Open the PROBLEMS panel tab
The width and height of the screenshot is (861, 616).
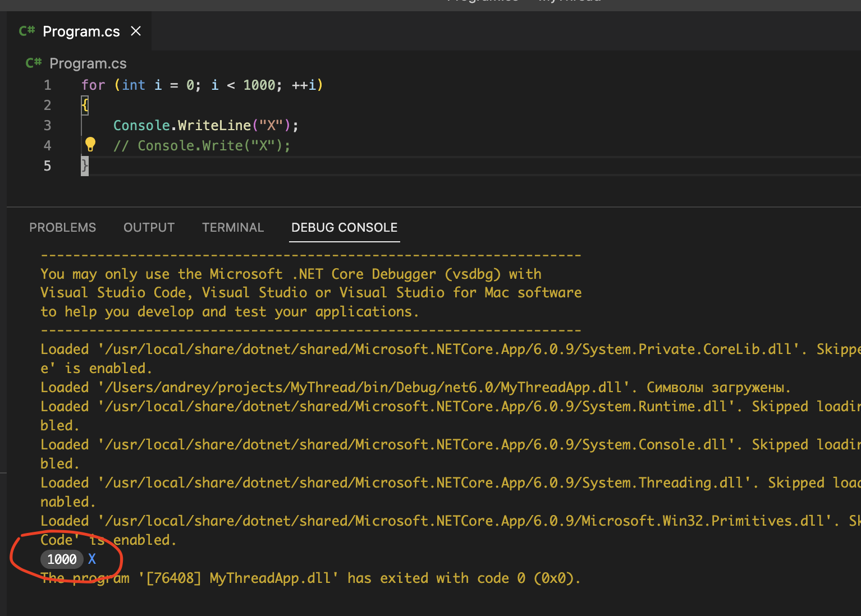pyautogui.click(x=63, y=227)
